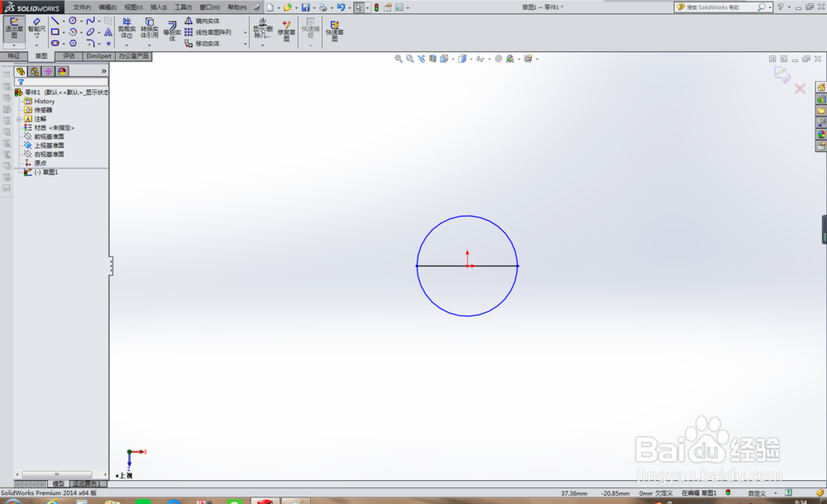This screenshot has width=827, height=504.
Task: Select the Spline sketch tool
Action: pos(90,21)
